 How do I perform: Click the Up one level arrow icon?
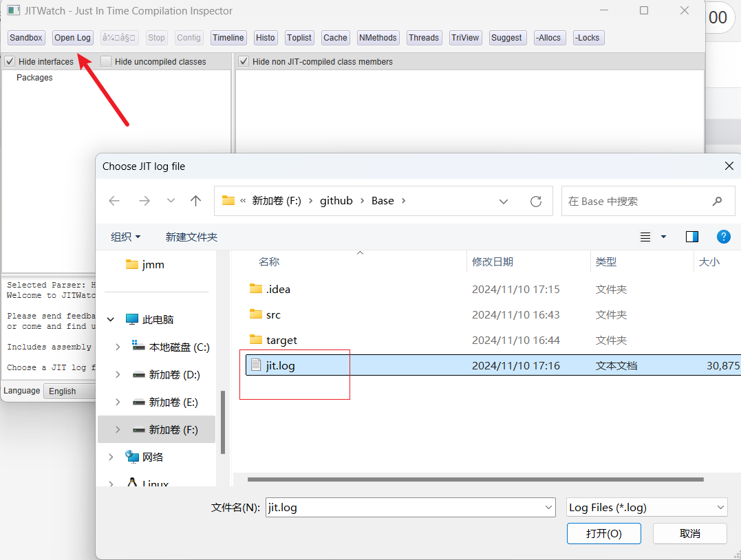click(x=196, y=201)
